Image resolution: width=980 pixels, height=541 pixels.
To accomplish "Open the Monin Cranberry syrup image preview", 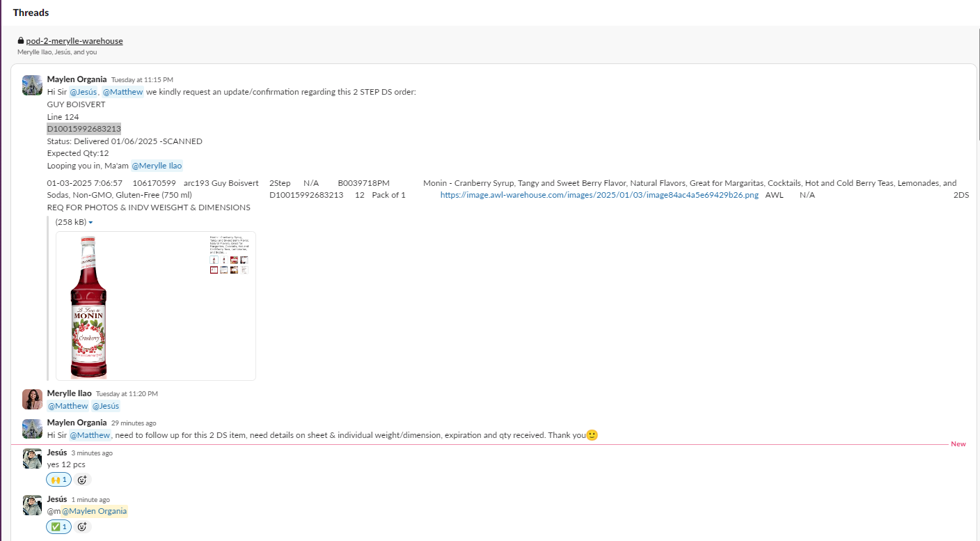I will (x=156, y=306).
